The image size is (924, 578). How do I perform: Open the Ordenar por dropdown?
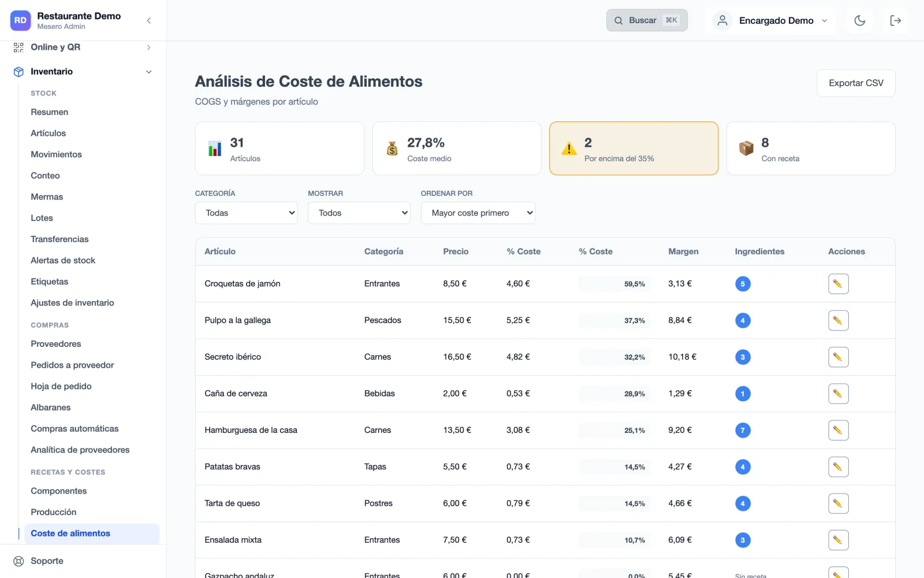(x=478, y=213)
